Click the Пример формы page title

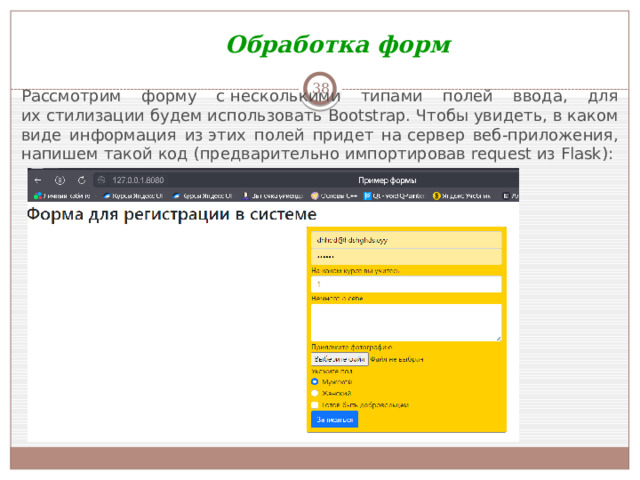pyautogui.click(x=387, y=180)
